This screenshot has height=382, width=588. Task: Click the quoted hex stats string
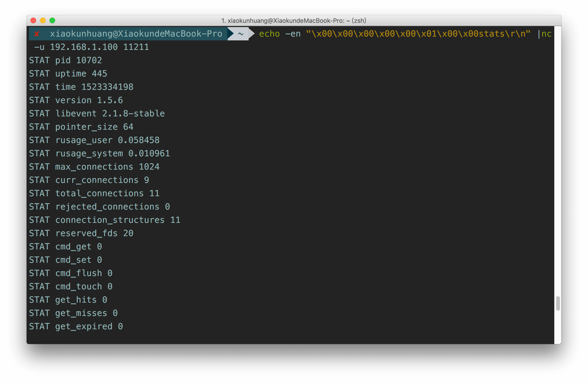[418, 33]
